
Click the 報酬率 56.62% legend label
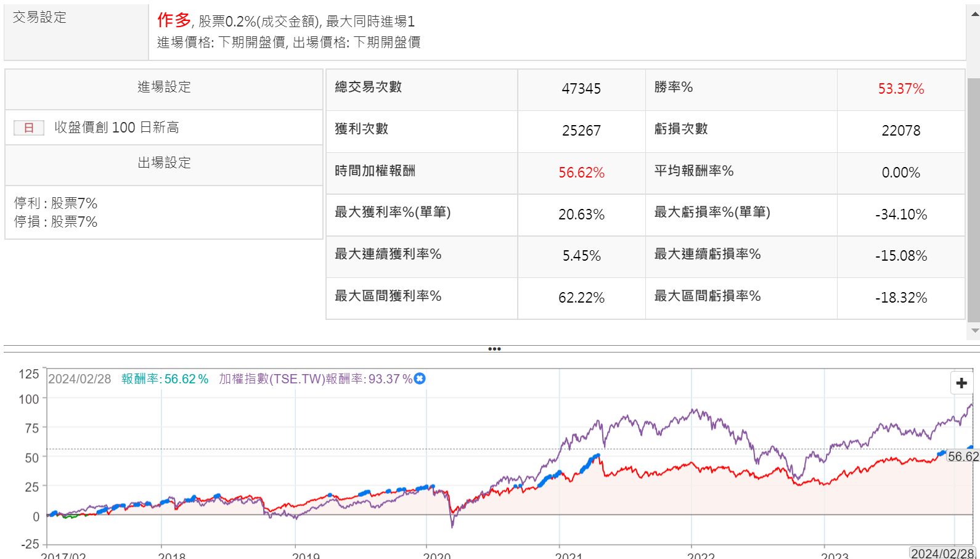(165, 379)
